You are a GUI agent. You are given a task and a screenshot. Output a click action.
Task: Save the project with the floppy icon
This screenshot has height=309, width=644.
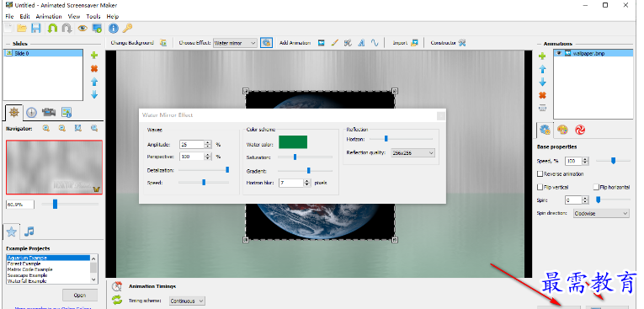click(36, 28)
